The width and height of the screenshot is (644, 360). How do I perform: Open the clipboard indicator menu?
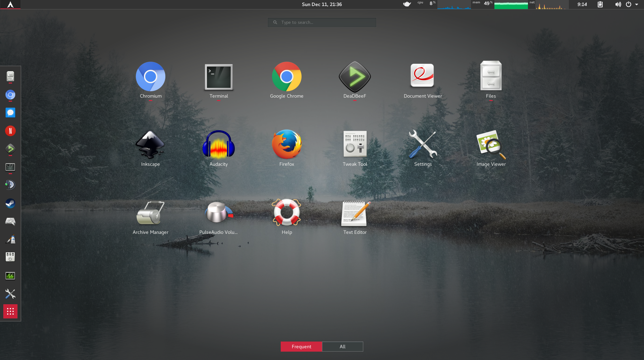tap(600, 4)
